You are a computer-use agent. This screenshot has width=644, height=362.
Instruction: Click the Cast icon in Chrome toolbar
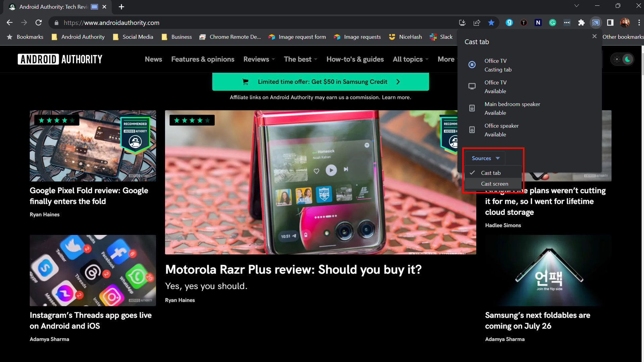click(596, 23)
